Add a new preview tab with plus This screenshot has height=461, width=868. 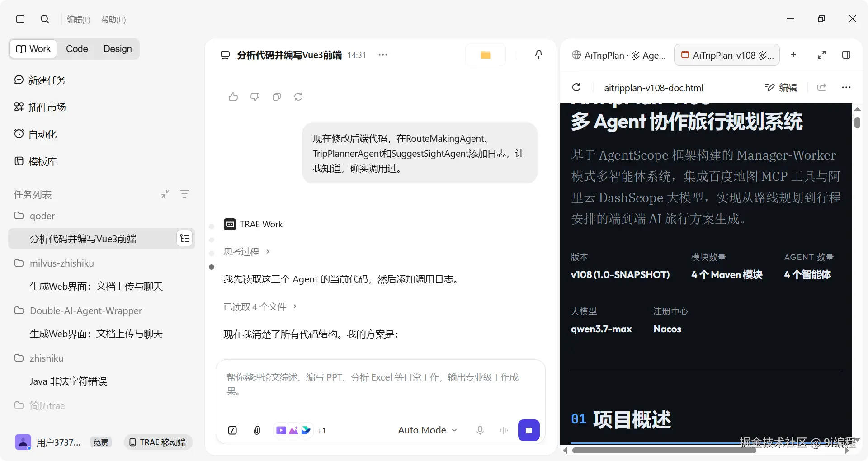(x=793, y=55)
